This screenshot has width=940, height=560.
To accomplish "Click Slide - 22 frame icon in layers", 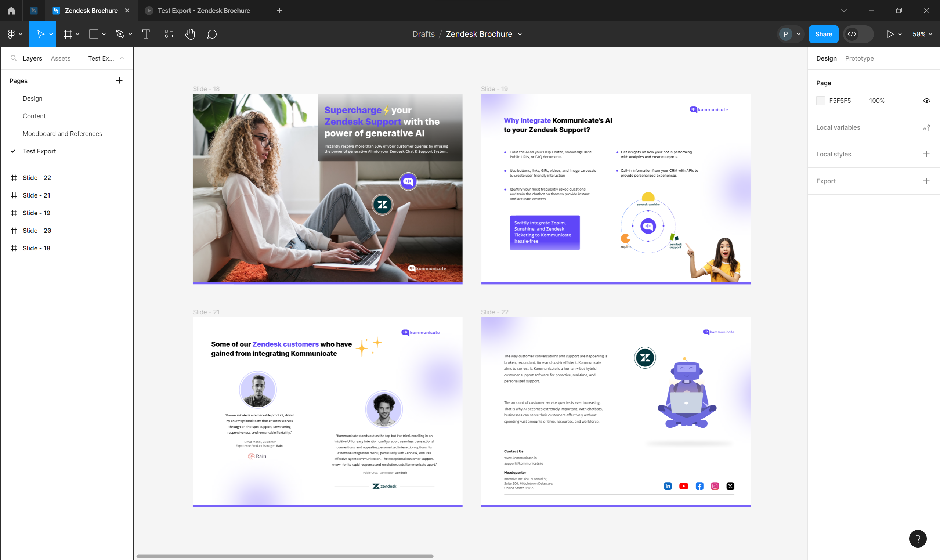I will coord(14,178).
